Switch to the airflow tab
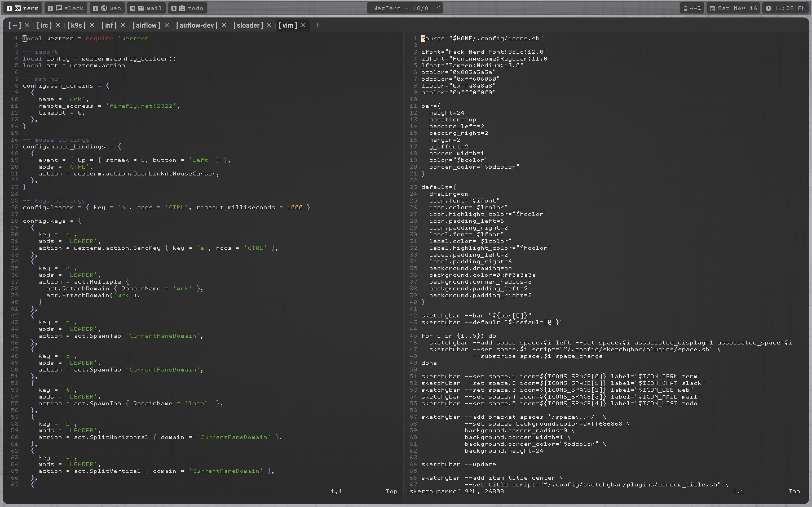 pyautogui.click(x=146, y=25)
